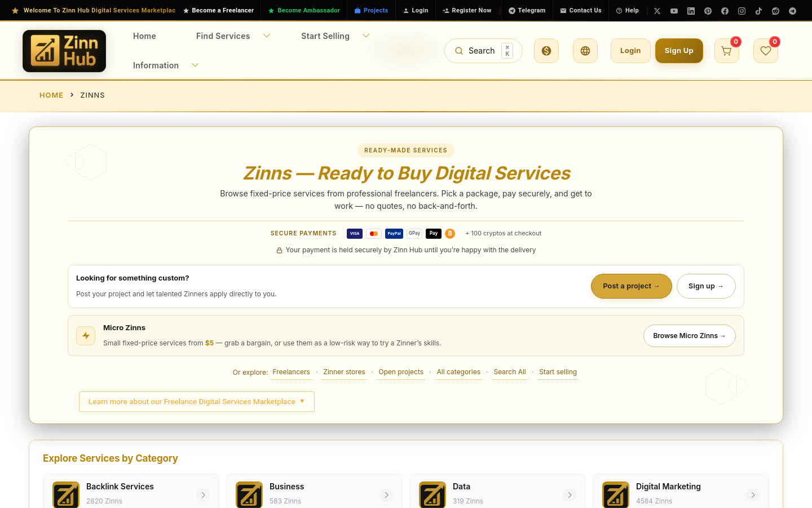Select Become a Freelancer in top bar
The width and height of the screenshot is (812, 508).
point(218,10)
